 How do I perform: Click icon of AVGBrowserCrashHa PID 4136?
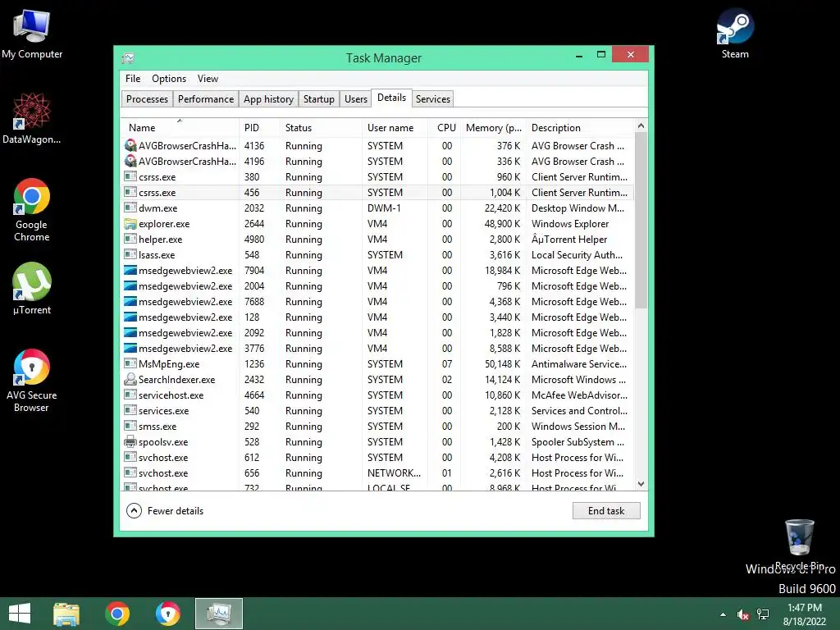click(x=130, y=145)
